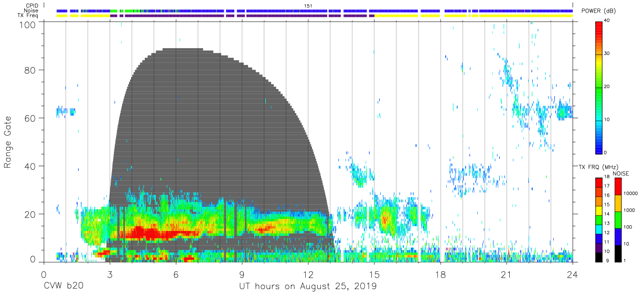
Task: Click the y-axis tick label '60'
Action: pos(30,118)
